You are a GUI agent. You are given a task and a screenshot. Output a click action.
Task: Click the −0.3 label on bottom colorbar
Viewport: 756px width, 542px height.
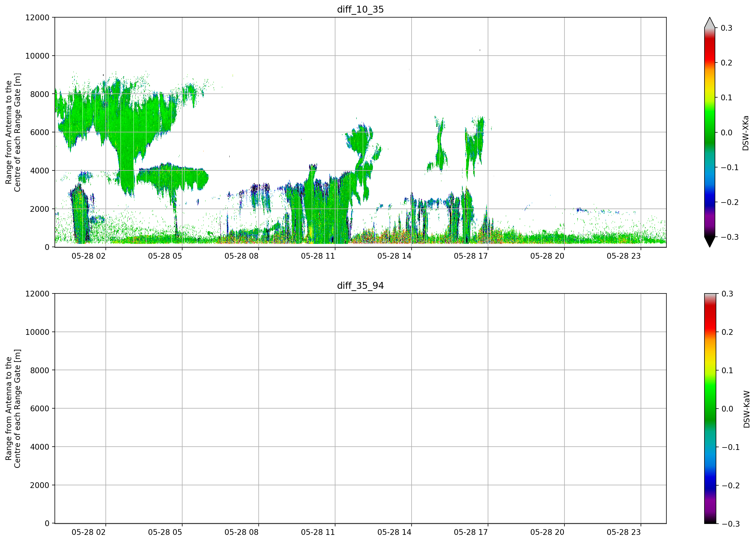(731, 524)
